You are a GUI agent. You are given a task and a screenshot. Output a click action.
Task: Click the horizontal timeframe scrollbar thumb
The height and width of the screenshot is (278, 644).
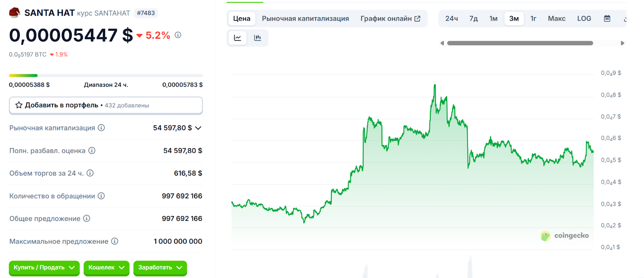(520, 43)
